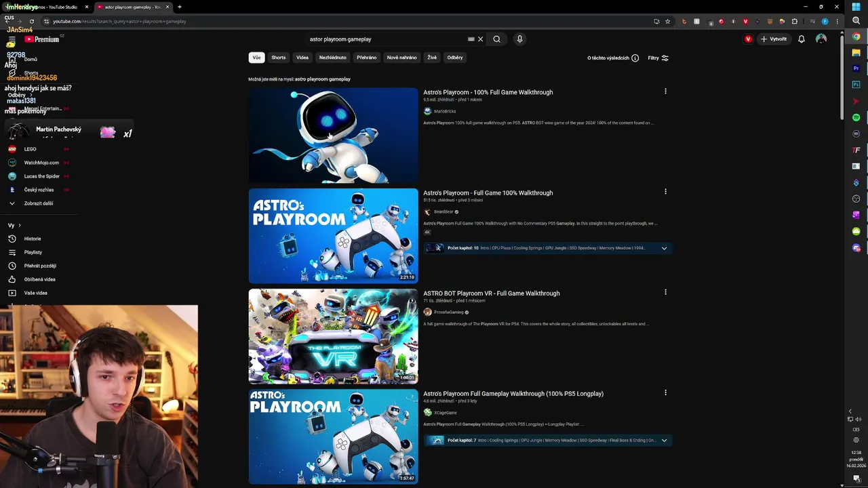Visit BeardBear channel
Image resolution: width=868 pixels, height=488 pixels.
click(x=443, y=211)
